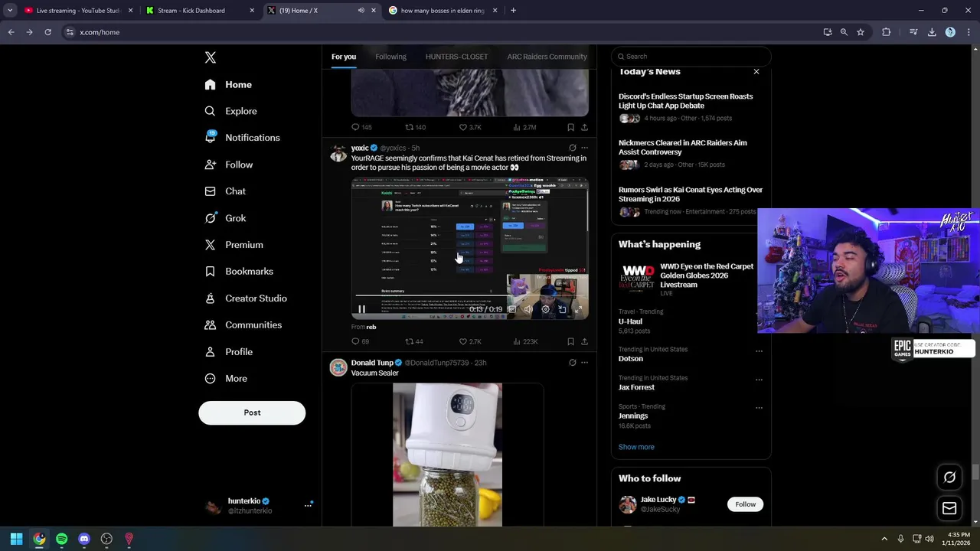Screen dimensions: 980x551
Task: Bookmark this tab with the star icon
Action: pos(861,32)
